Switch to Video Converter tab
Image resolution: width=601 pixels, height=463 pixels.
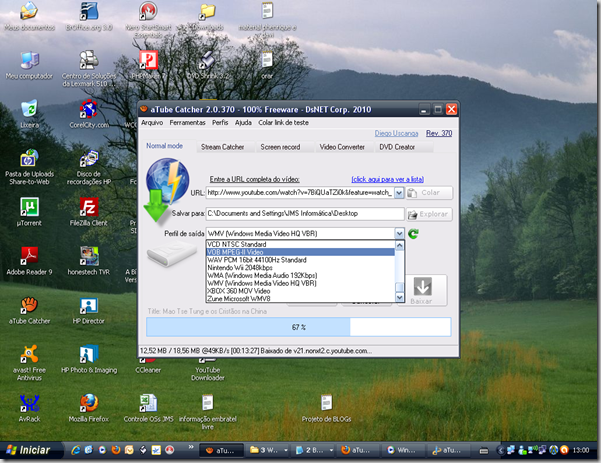[342, 147]
